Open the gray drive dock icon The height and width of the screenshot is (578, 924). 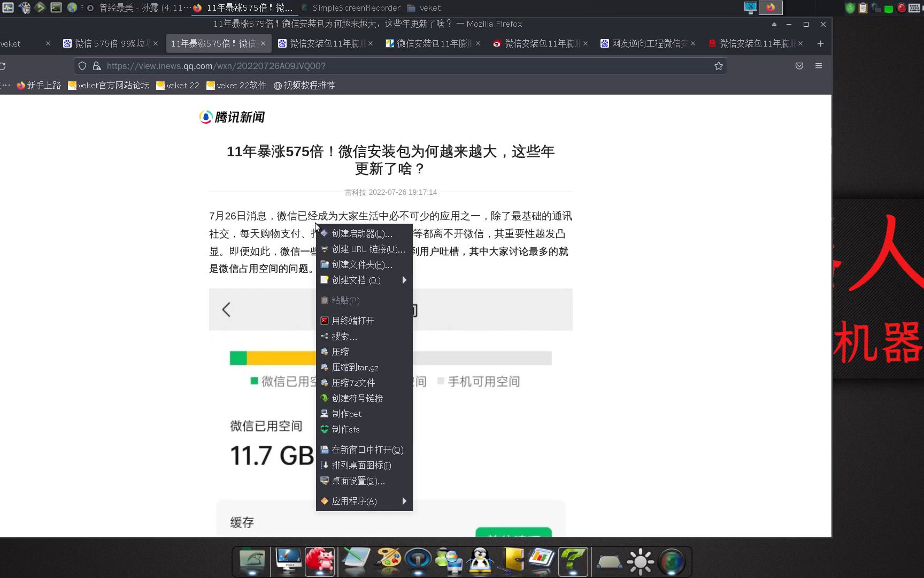[609, 562]
